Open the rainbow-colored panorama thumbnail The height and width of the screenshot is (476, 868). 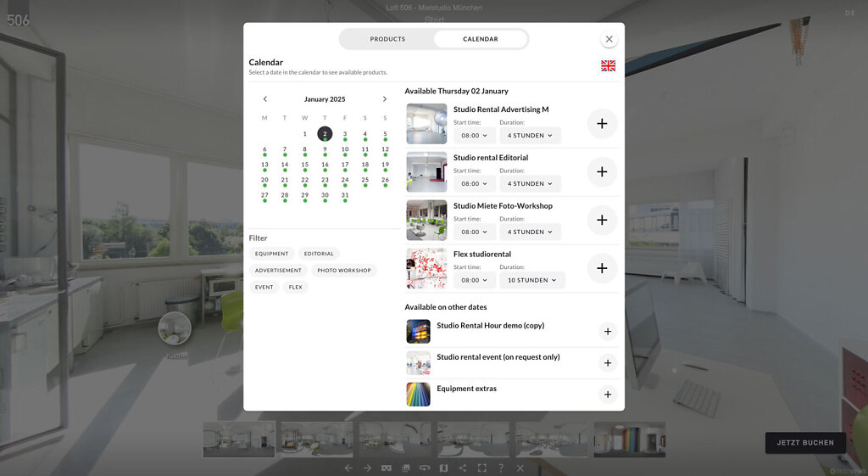click(629, 440)
